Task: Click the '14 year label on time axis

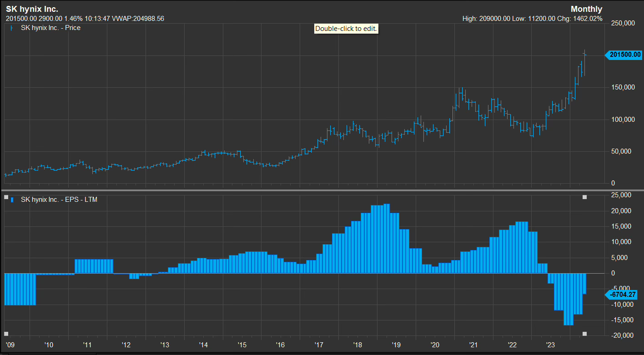Action: click(203, 344)
